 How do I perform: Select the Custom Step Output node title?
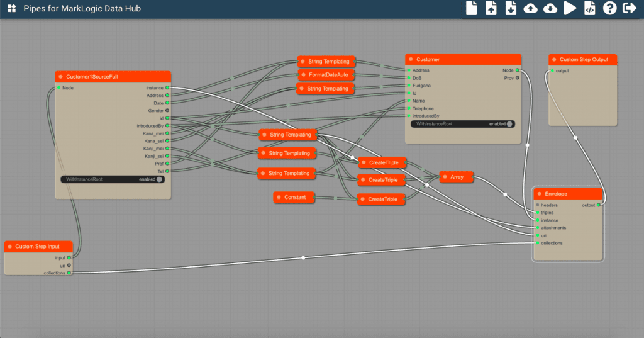[x=583, y=60]
